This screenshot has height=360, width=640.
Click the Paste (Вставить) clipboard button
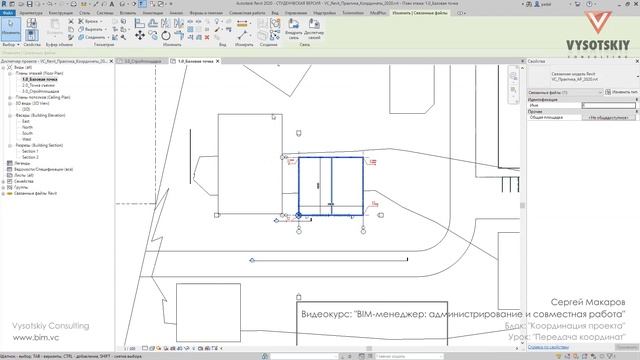pyautogui.click(x=54, y=28)
